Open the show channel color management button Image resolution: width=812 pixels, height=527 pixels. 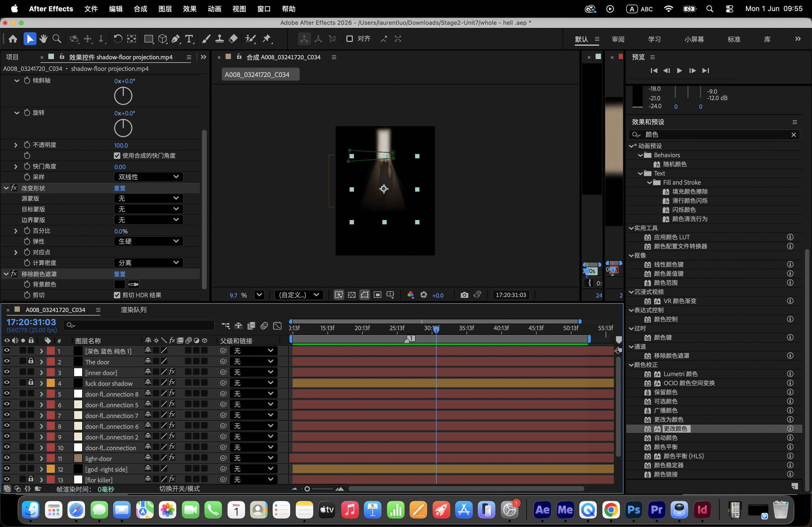[411, 295]
